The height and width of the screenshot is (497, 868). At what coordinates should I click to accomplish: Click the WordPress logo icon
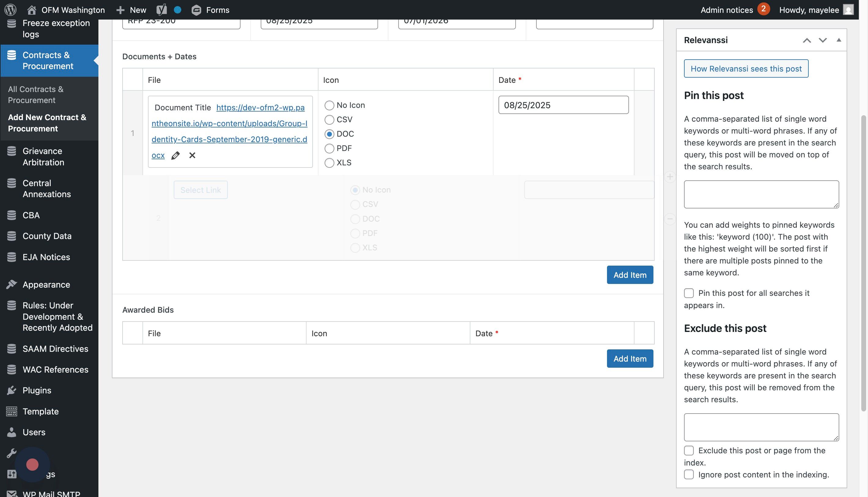point(10,9)
